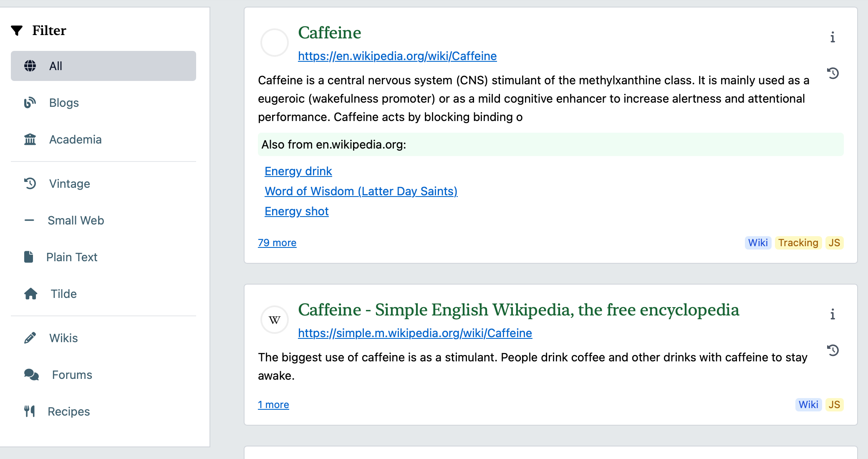Choose the Tilde filter

[103, 294]
